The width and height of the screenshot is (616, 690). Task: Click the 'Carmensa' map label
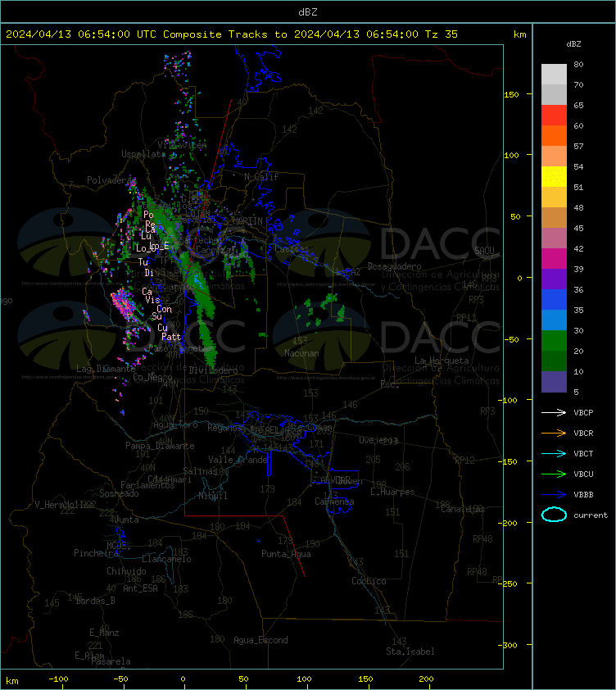click(334, 502)
